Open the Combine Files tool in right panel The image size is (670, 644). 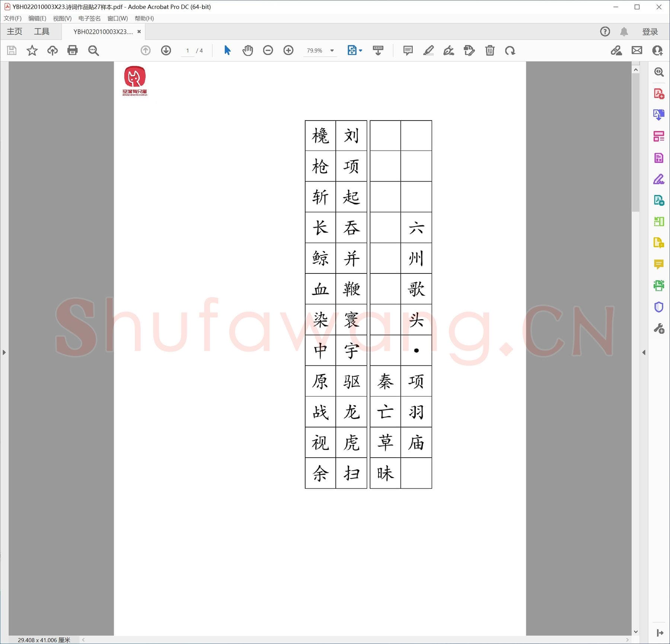(x=659, y=201)
